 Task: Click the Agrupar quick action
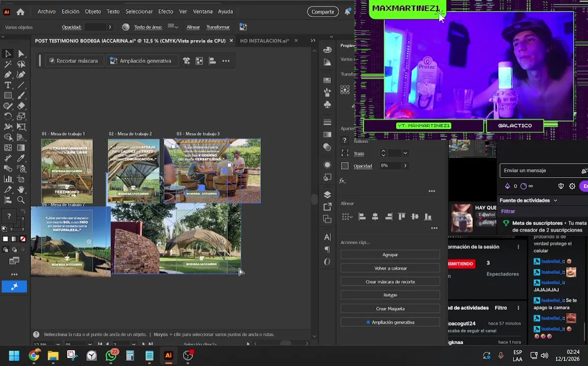[390, 255]
